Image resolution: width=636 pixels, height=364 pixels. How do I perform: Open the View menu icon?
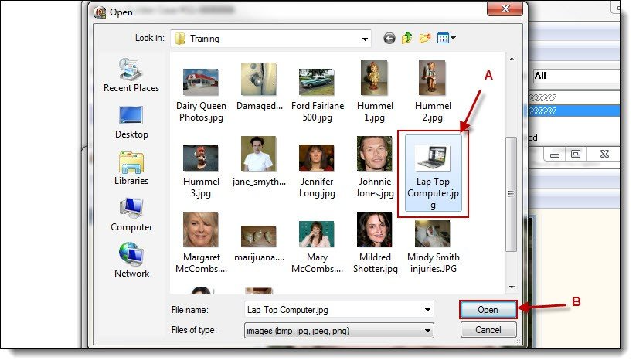(x=447, y=37)
